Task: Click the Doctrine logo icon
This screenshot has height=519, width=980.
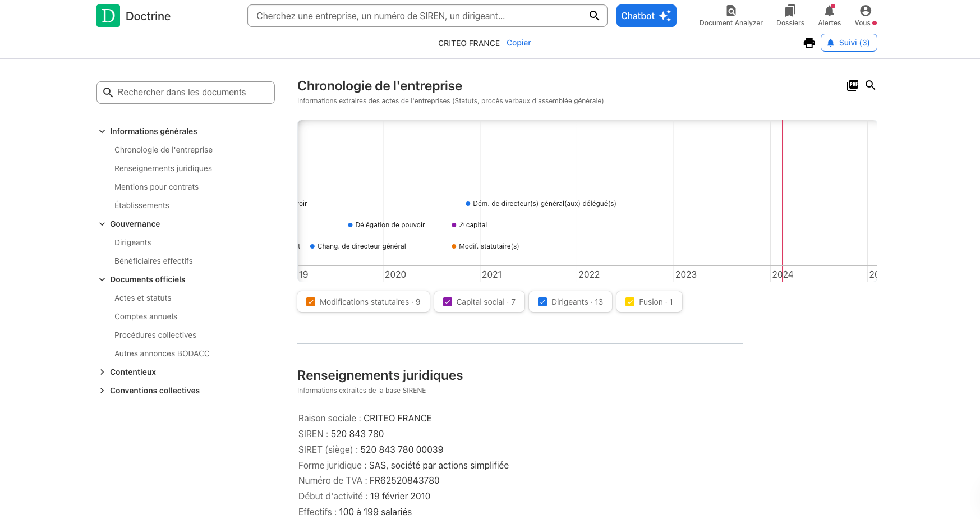Action: 108,16
